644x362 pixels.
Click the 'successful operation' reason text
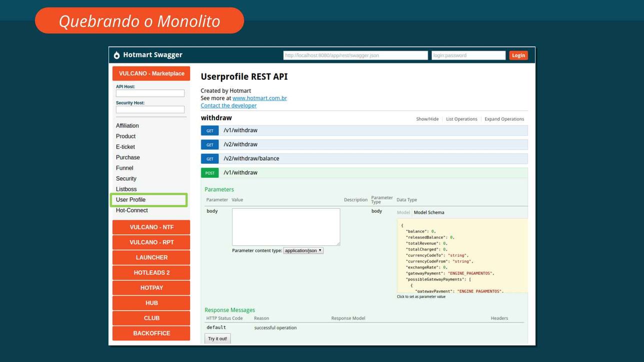click(x=275, y=328)
